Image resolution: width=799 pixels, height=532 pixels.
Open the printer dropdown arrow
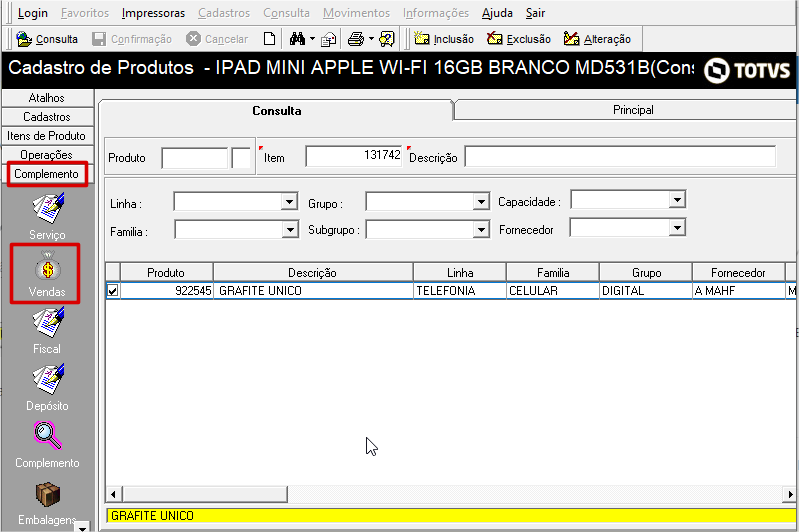pyautogui.click(x=371, y=39)
